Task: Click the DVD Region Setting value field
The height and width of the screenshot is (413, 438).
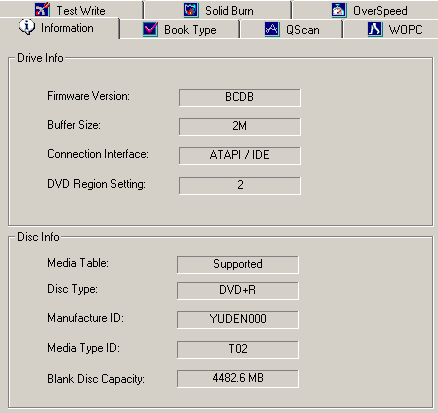Action: [x=240, y=185]
